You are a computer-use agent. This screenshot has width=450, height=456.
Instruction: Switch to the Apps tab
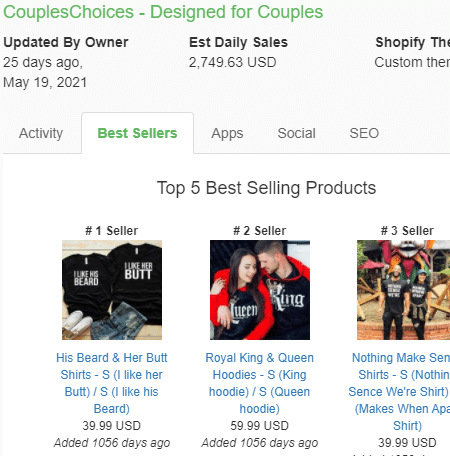227,133
